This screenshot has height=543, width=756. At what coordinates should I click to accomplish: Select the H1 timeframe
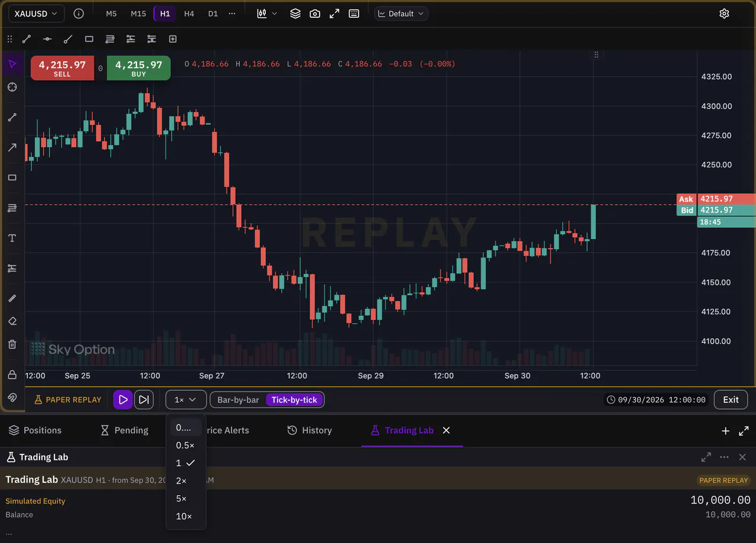[165, 14]
